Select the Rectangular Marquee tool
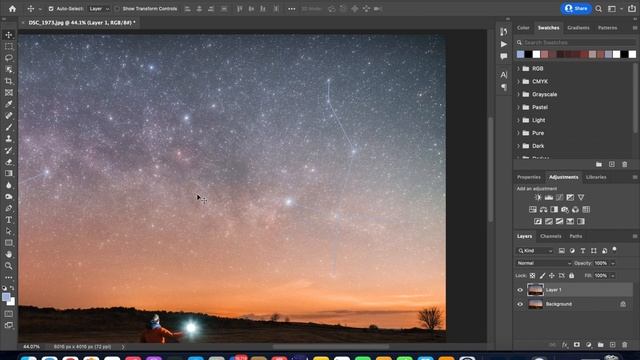Screen dimensions: 640x360 [x=9, y=47]
